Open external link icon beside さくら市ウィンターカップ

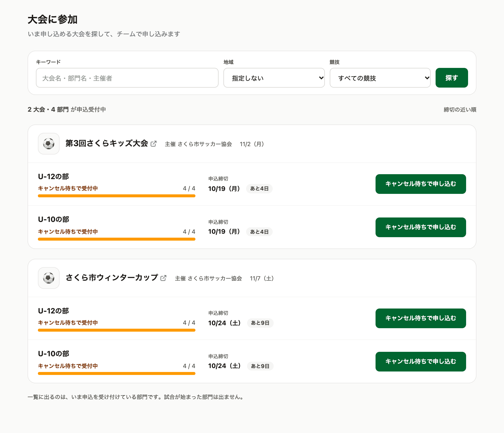163,278
